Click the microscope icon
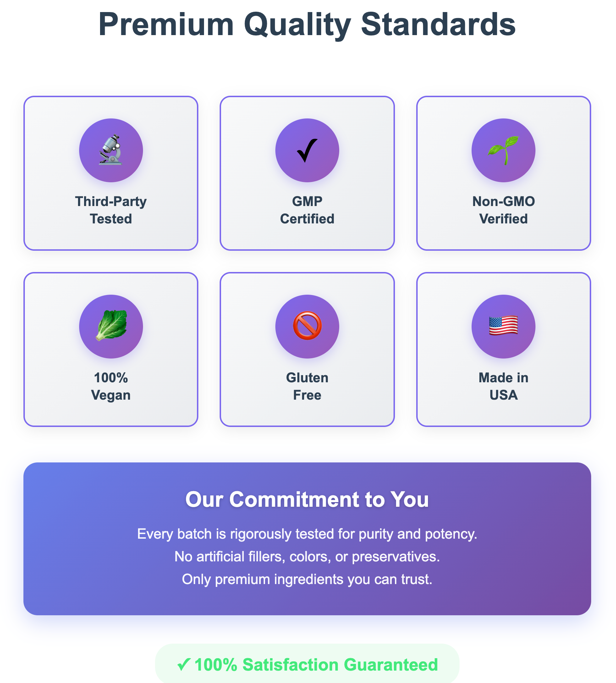 pos(111,150)
